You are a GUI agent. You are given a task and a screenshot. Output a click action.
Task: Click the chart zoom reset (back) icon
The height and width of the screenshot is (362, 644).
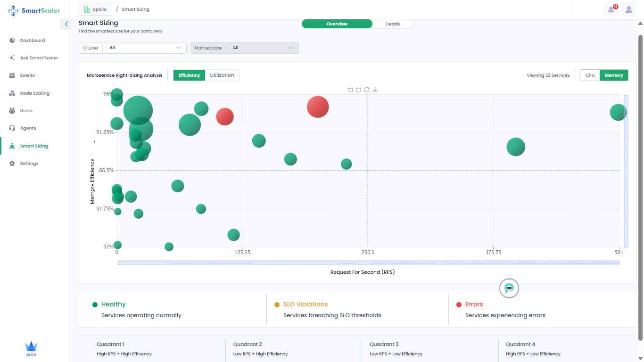358,90
